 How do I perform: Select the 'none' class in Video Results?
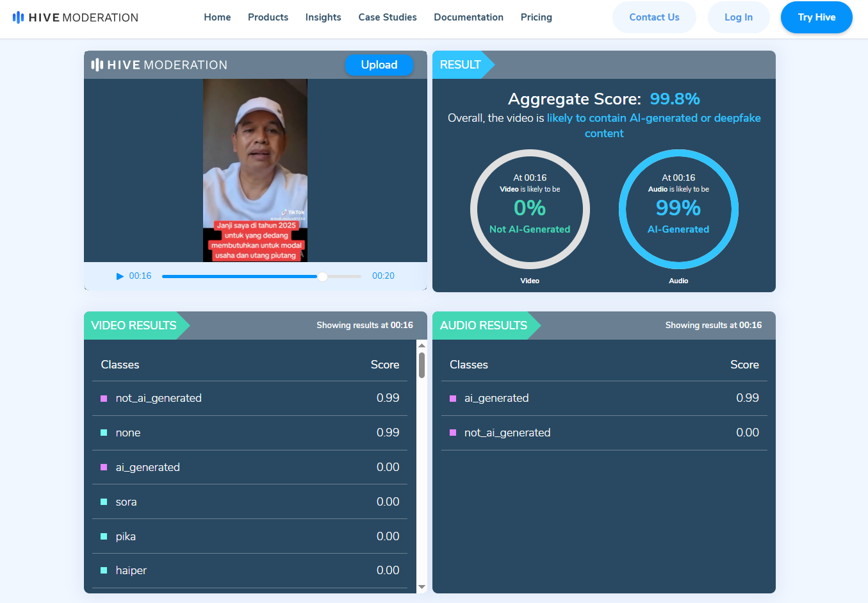pyautogui.click(x=250, y=433)
